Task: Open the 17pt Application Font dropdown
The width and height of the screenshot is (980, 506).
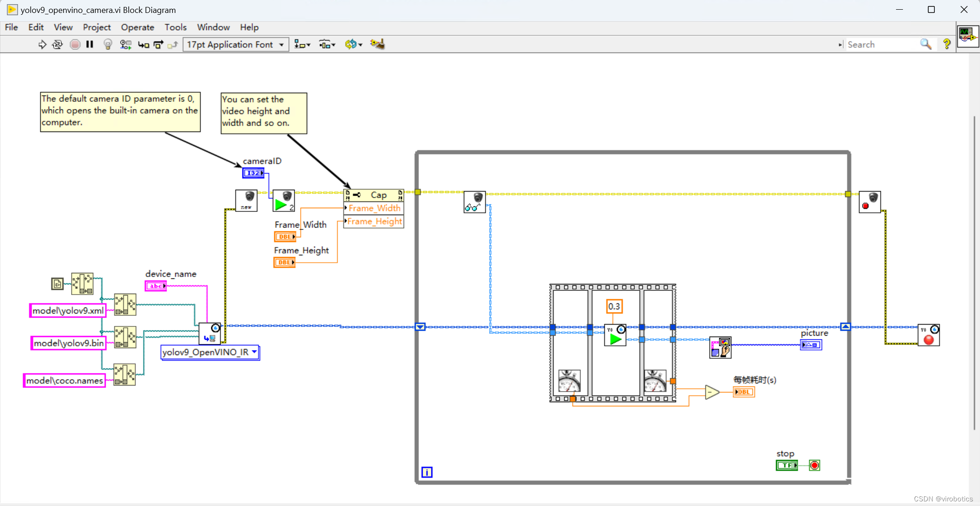Action: click(236, 44)
